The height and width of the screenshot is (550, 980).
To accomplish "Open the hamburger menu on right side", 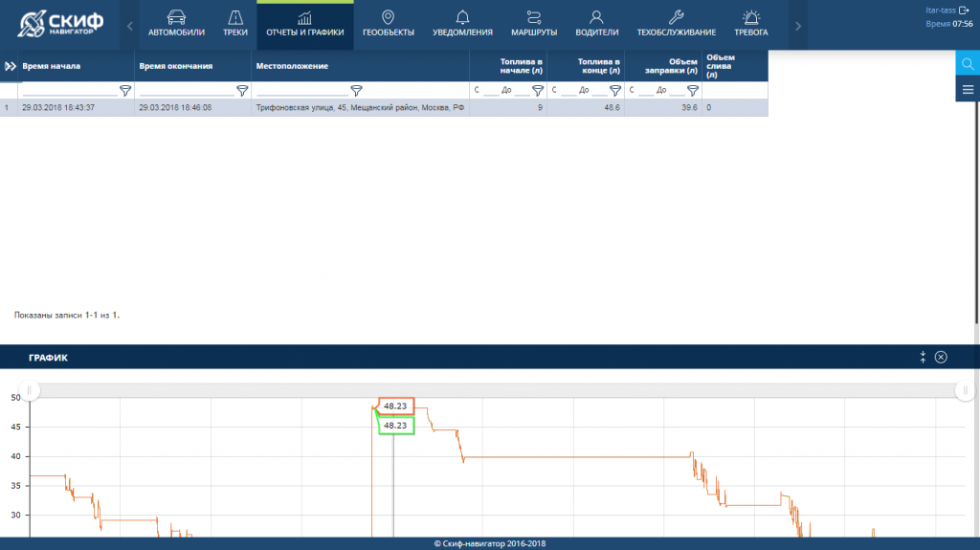I will click(x=968, y=89).
